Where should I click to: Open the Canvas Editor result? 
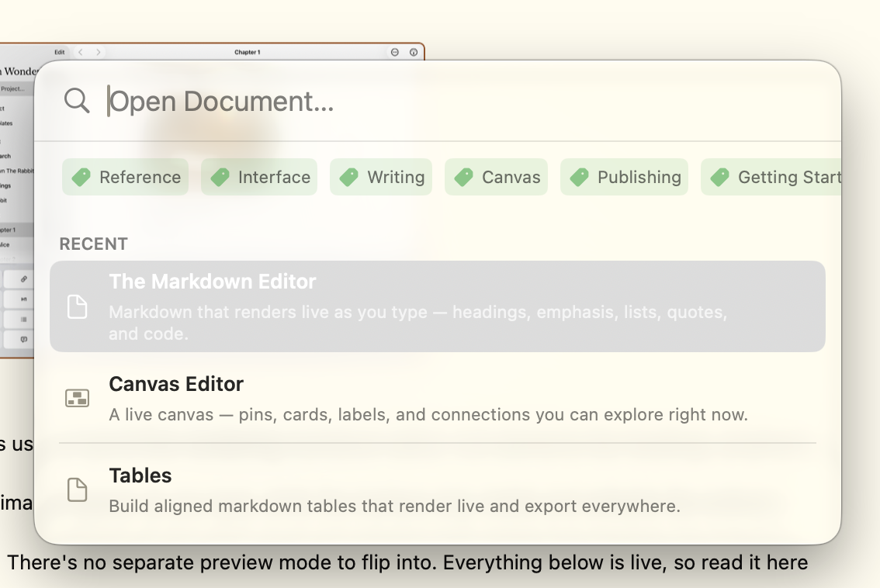point(438,398)
